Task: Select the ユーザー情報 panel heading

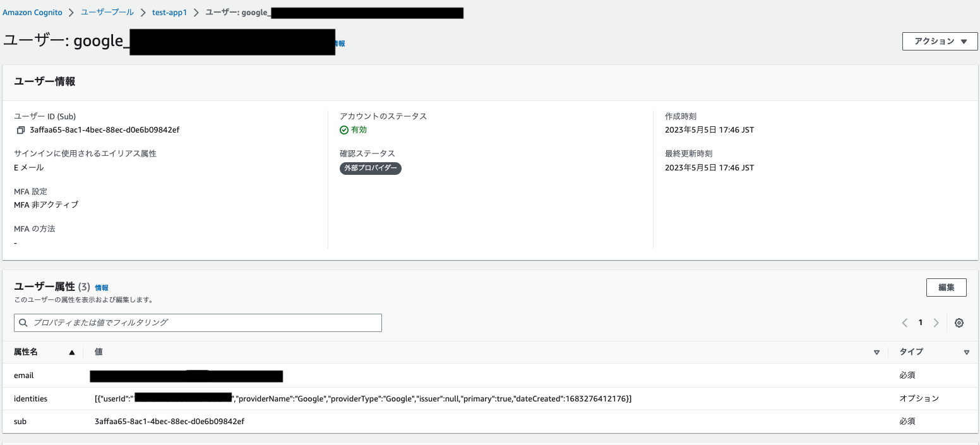Action: [45, 81]
